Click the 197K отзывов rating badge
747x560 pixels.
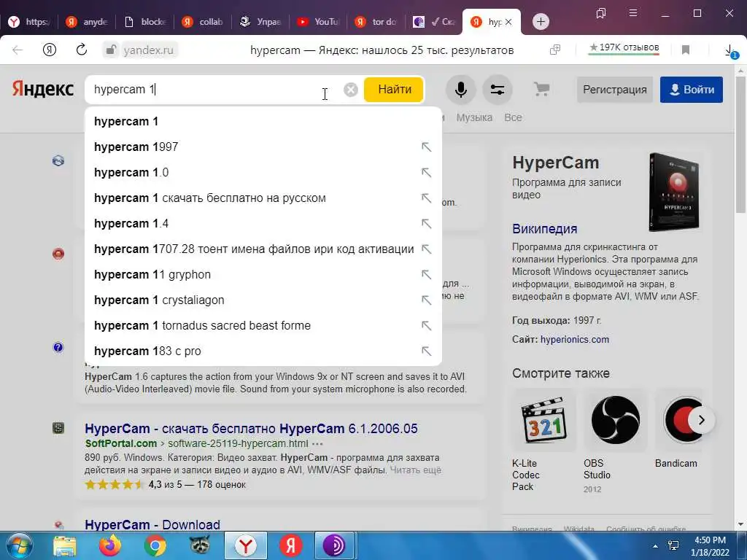624,47
